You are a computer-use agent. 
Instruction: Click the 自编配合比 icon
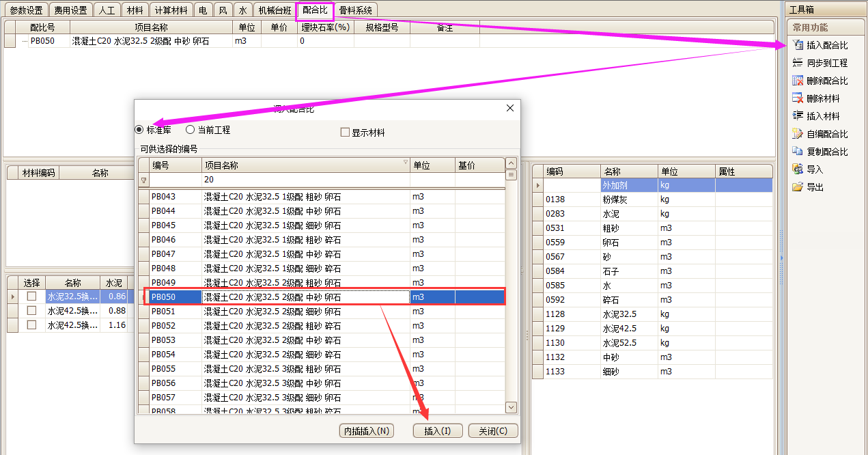[x=797, y=134]
